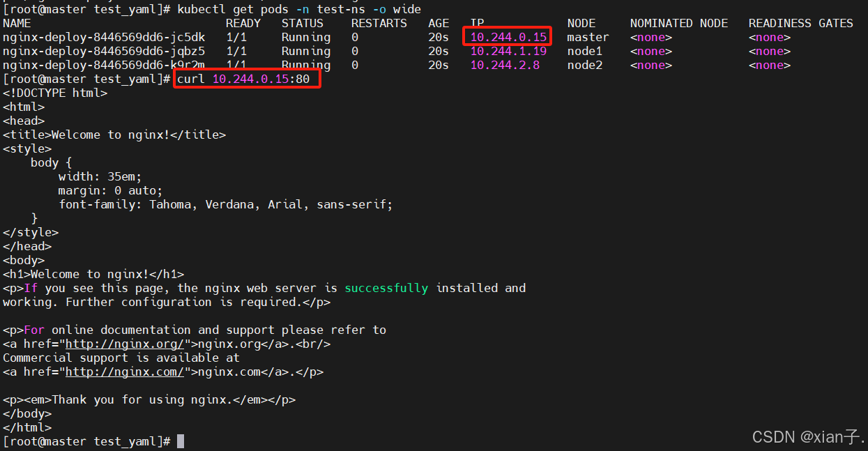Select IP address 10.244.0.15 in pod table
This screenshot has height=451, width=868.
[x=508, y=37]
